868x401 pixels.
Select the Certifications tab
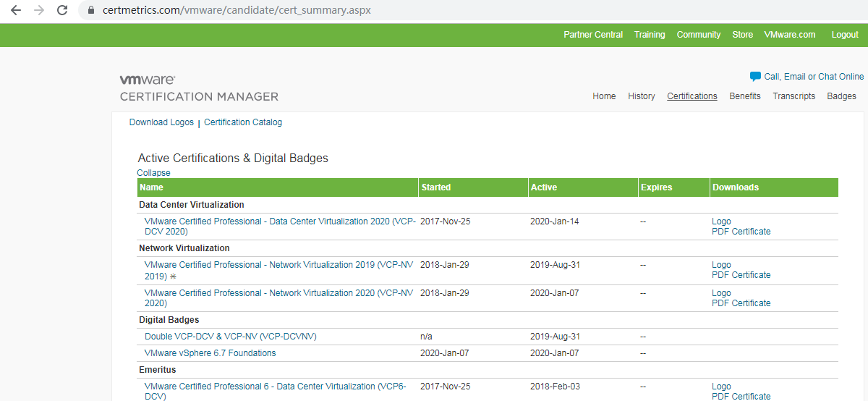[692, 96]
